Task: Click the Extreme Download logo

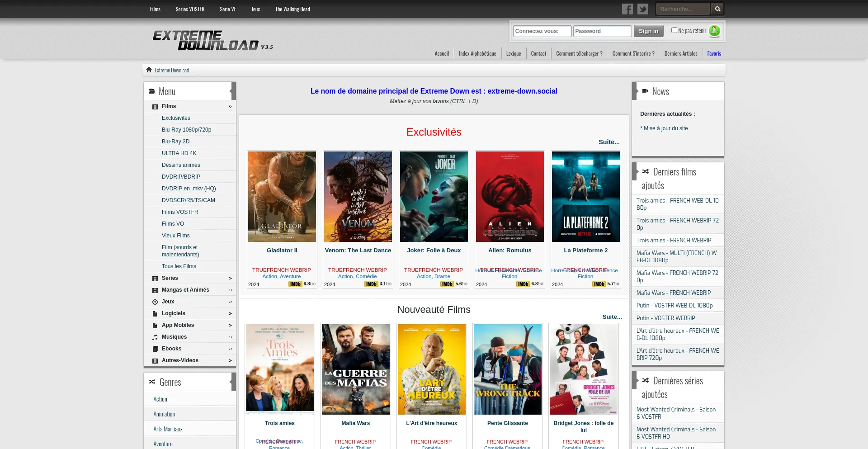Action: tap(212, 40)
